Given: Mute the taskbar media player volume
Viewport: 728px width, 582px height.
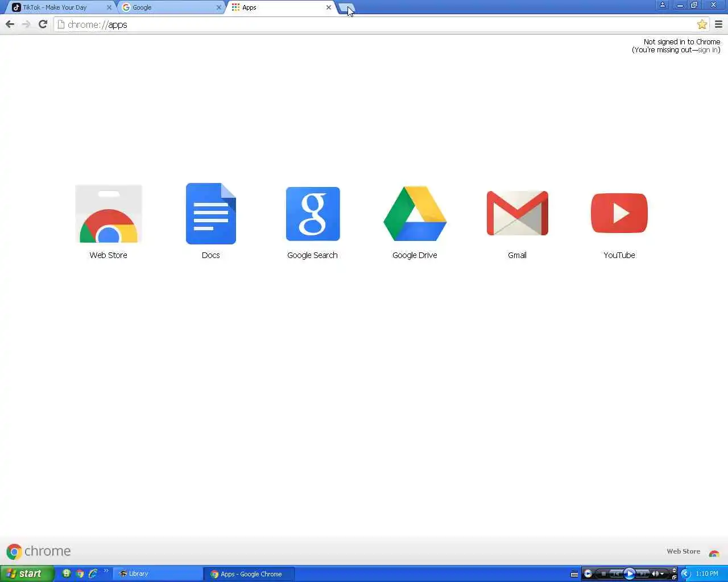Looking at the screenshot, I should tap(655, 574).
